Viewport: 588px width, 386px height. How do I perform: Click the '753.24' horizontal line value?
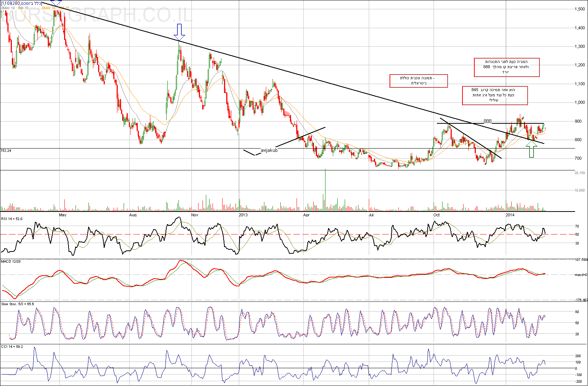click(6, 151)
